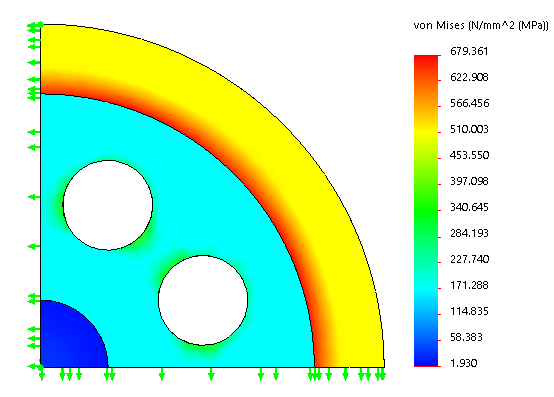Click the green fixture arrow at bottom-right corner
The height and width of the screenshot is (397, 554).
381,374
